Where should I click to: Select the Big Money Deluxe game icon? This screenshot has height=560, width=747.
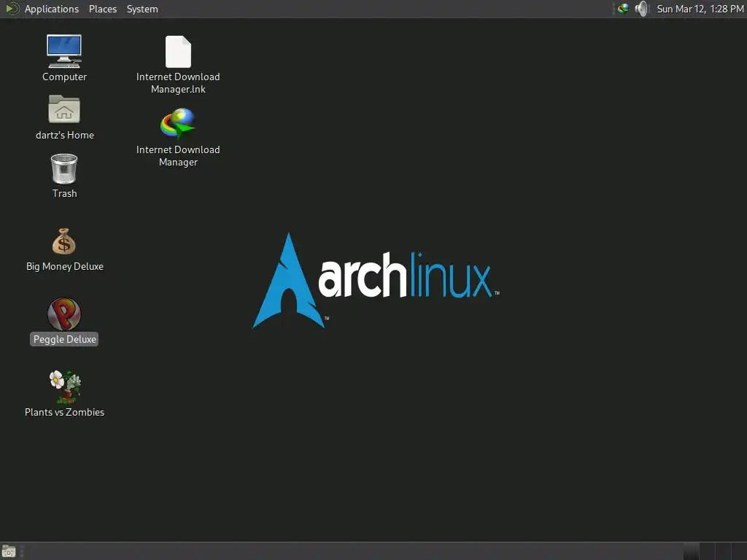pyautogui.click(x=64, y=241)
